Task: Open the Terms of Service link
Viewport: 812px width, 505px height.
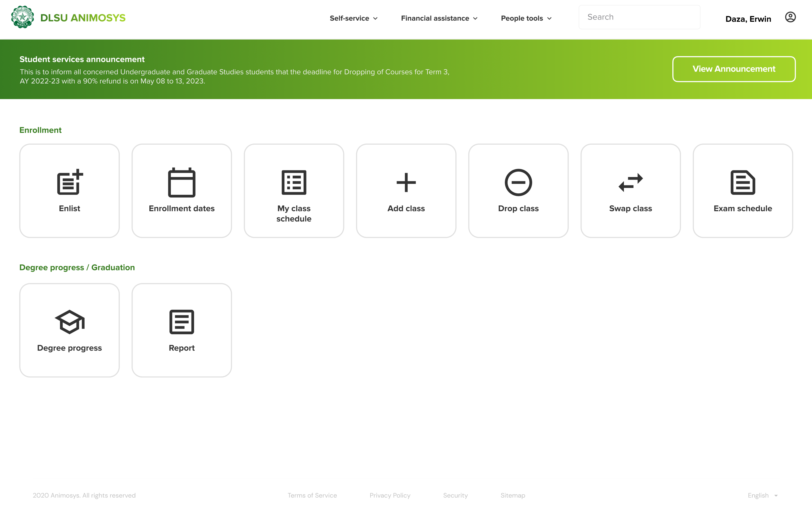Action: (x=312, y=495)
